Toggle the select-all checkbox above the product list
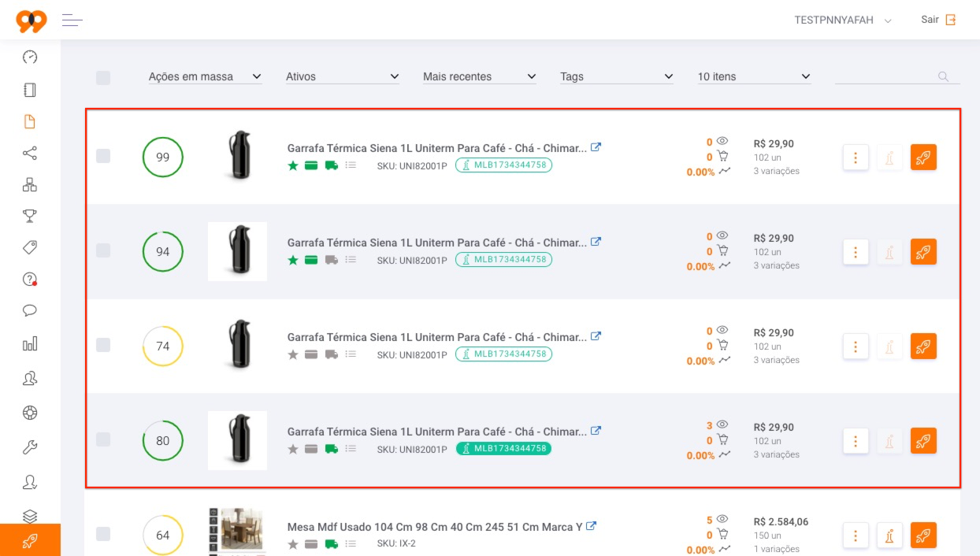The height and width of the screenshot is (556, 980). tap(103, 77)
